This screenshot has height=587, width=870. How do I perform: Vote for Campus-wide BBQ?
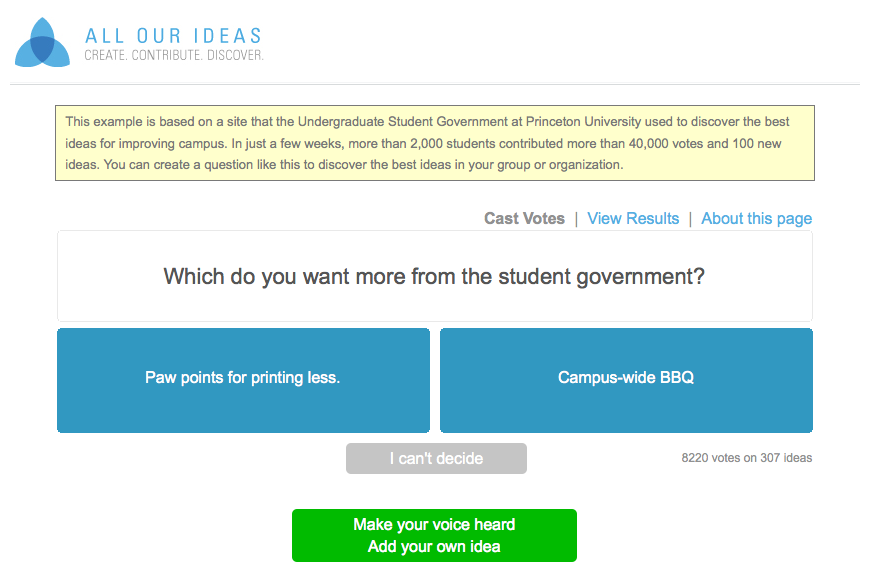[x=626, y=380]
